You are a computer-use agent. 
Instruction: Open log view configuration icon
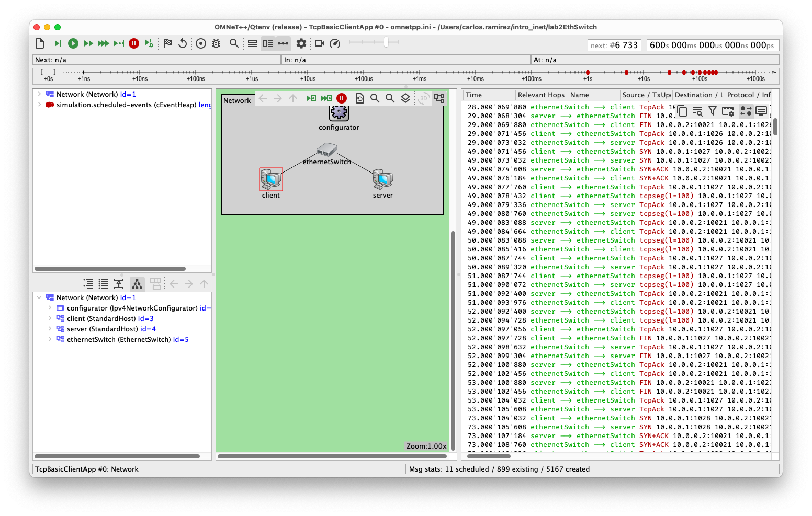pyautogui.click(x=728, y=111)
